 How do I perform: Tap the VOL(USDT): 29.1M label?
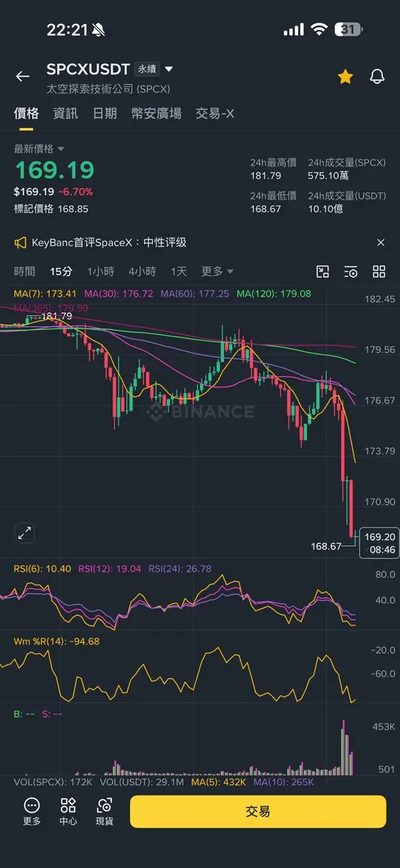click(142, 782)
